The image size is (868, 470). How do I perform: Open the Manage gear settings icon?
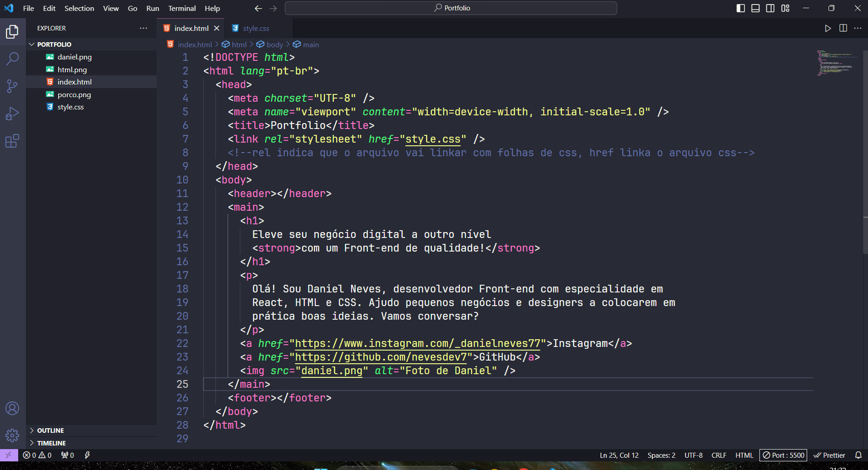pyautogui.click(x=12, y=435)
